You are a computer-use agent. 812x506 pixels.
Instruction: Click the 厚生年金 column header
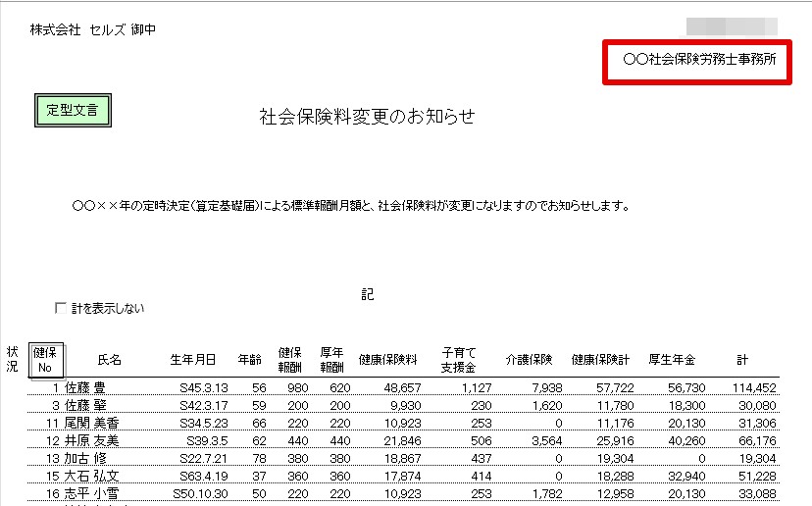(x=672, y=360)
